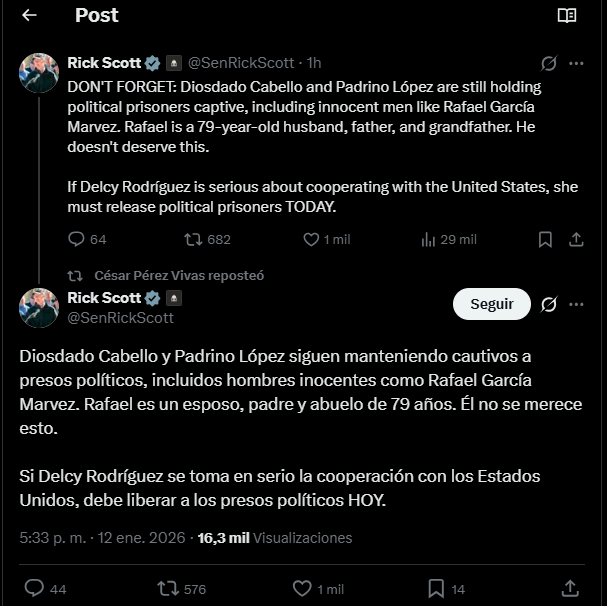
Task: Open Grok icon beside Seguir button
Action: (x=548, y=304)
